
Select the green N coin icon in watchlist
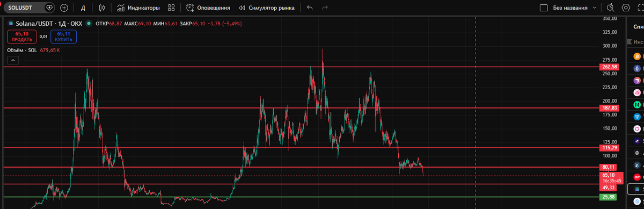(638, 105)
